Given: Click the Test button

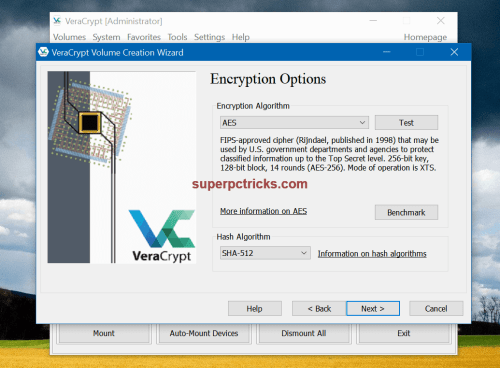Looking at the screenshot, I should (x=406, y=123).
